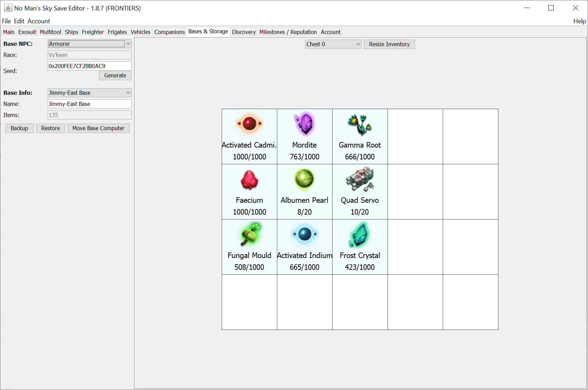588x390 pixels.
Task: Select the Fungal Mould mushroom icon
Action: (x=250, y=234)
